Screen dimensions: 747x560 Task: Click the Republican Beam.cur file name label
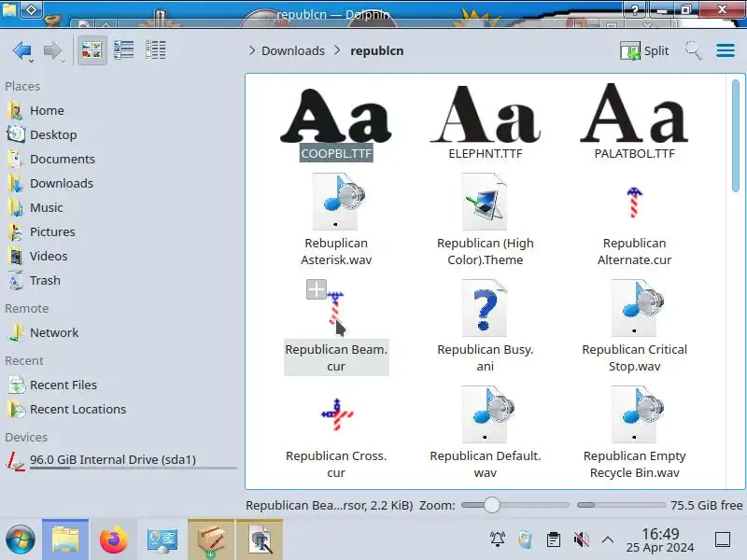[x=336, y=357]
